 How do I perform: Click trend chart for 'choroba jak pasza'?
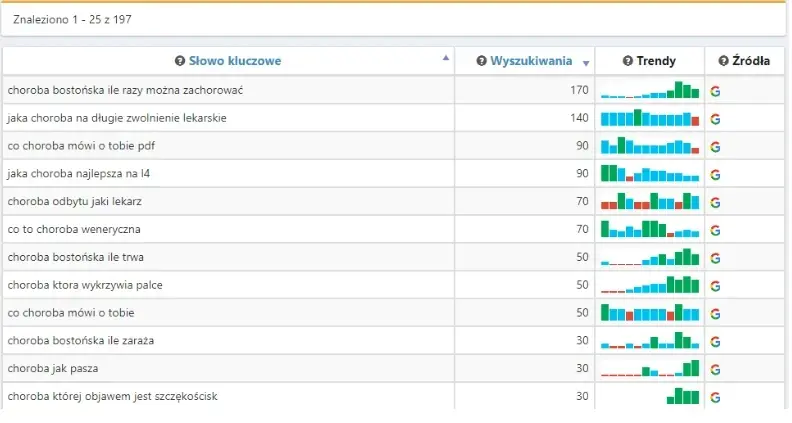pyautogui.click(x=650, y=368)
